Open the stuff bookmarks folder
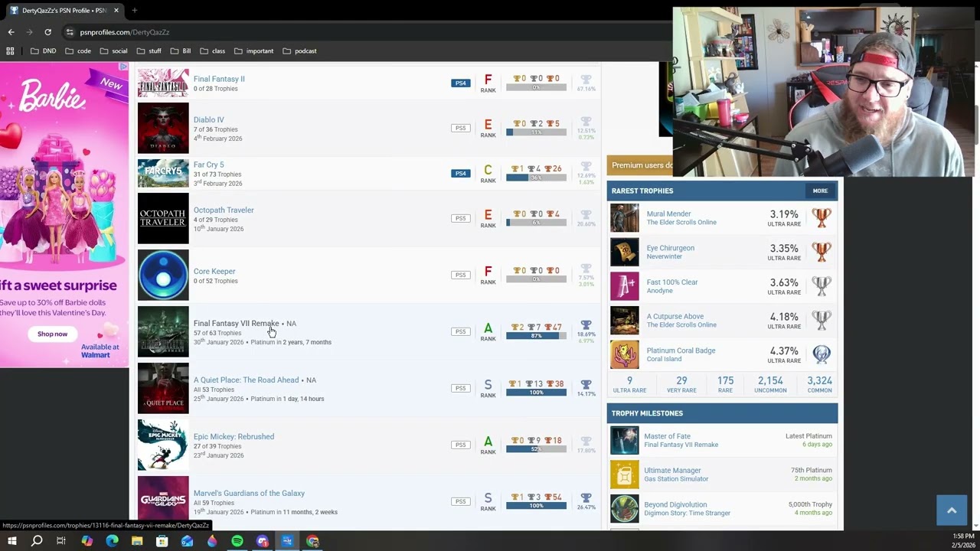980x551 pixels. point(149,51)
